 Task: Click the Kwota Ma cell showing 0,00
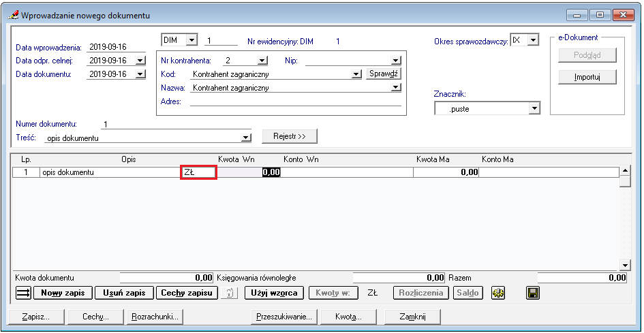coord(446,172)
